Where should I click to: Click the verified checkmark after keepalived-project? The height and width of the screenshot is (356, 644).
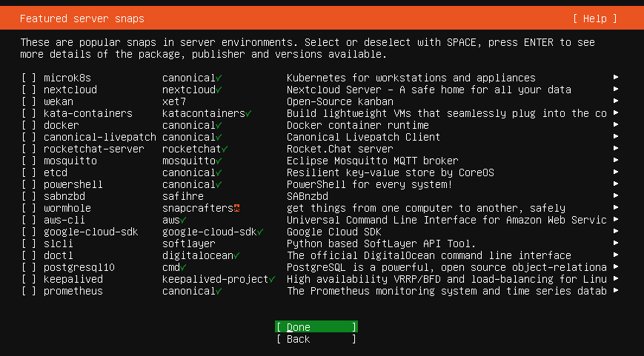pyautogui.click(x=272, y=279)
